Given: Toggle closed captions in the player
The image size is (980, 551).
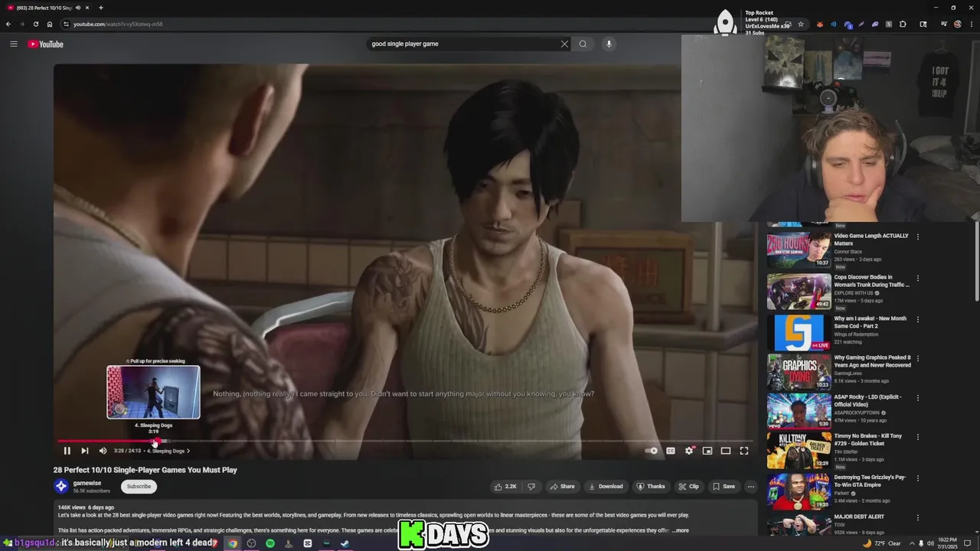Looking at the screenshot, I should coord(671,451).
